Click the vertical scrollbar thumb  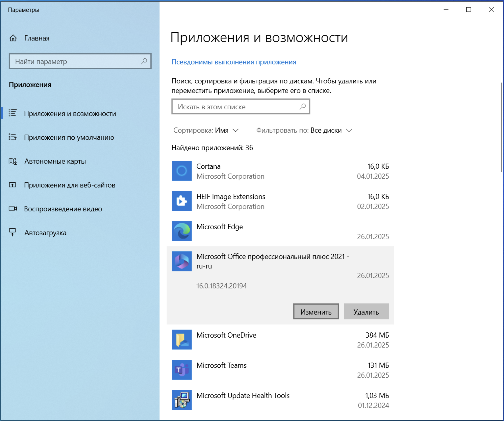[x=501, y=127]
